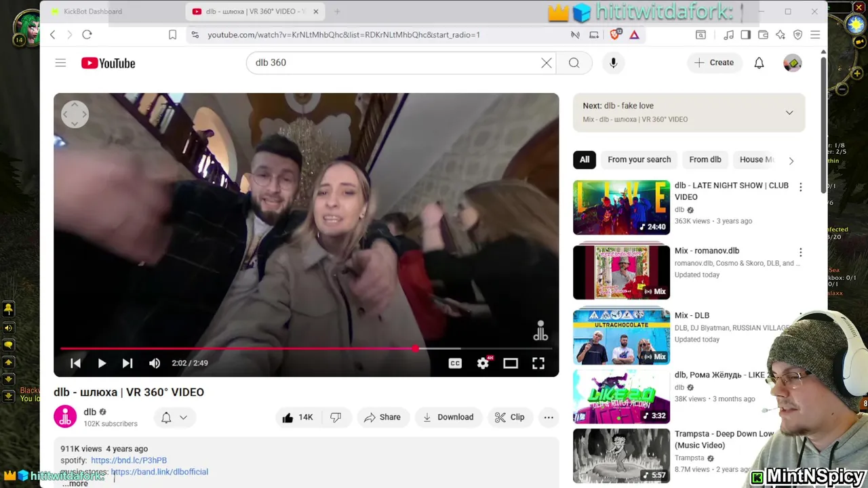
Task: Go to YouTube home via logo
Action: pyautogui.click(x=108, y=63)
